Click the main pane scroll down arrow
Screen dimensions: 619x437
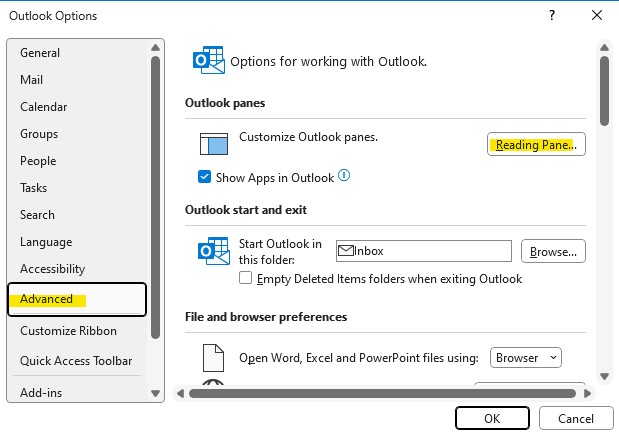click(604, 376)
